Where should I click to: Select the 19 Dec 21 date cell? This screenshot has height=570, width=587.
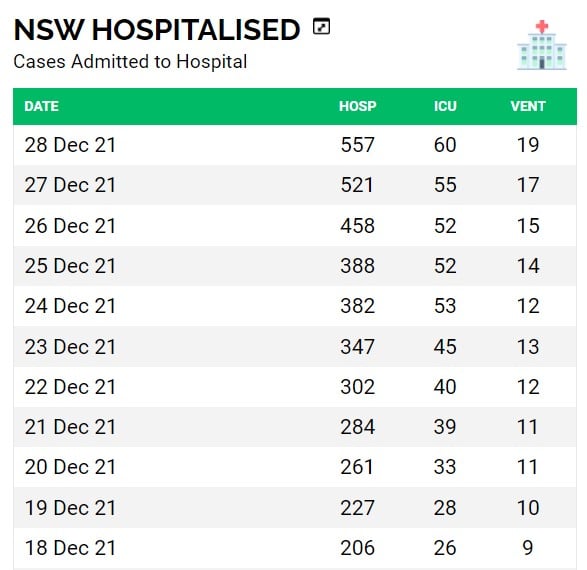(70, 507)
